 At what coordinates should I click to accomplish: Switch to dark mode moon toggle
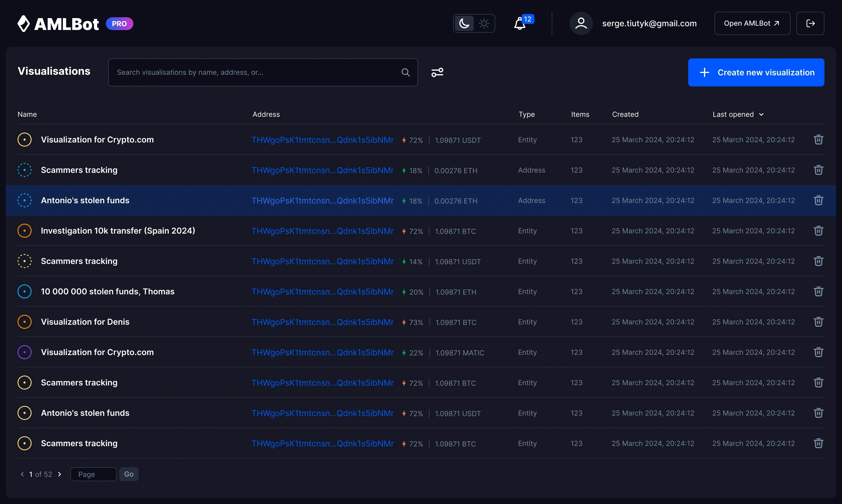(464, 23)
